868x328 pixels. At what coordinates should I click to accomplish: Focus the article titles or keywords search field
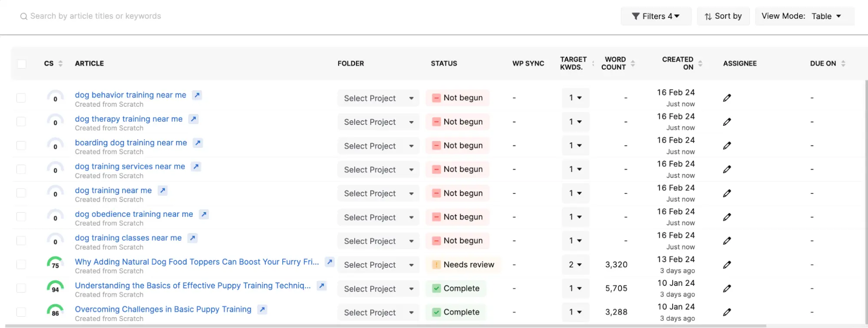coord(96,16)
